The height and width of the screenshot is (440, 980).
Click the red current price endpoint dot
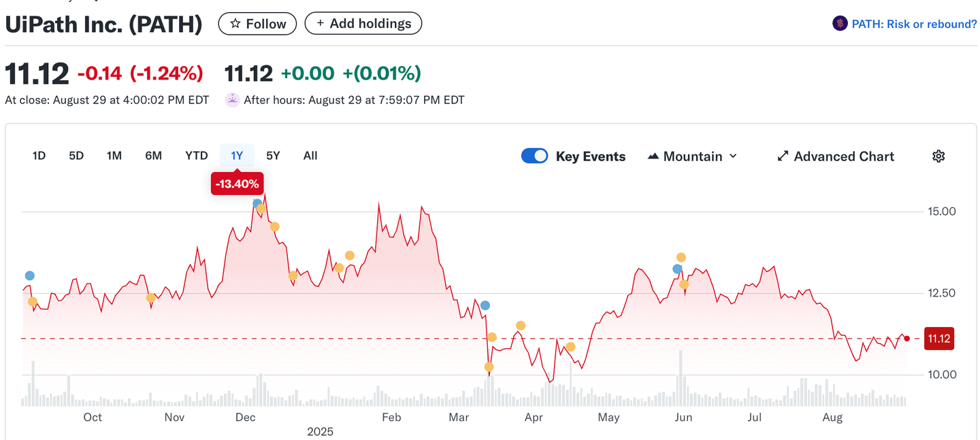pyautogui.click(x=906, y=338)
